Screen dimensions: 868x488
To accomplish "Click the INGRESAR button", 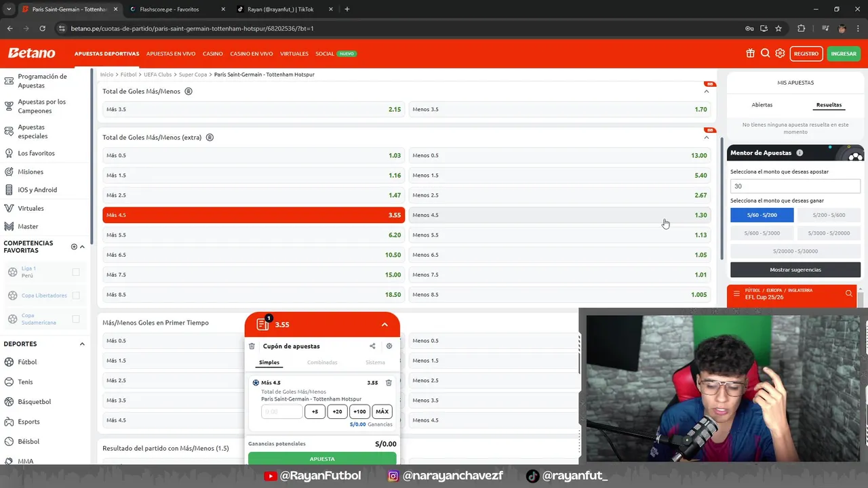I will pos(844,54).
